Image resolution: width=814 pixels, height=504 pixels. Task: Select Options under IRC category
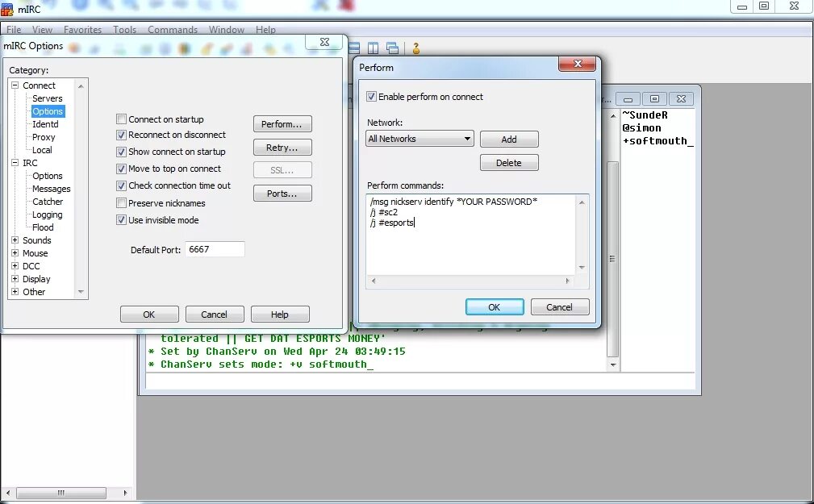[x=48, y=176]
